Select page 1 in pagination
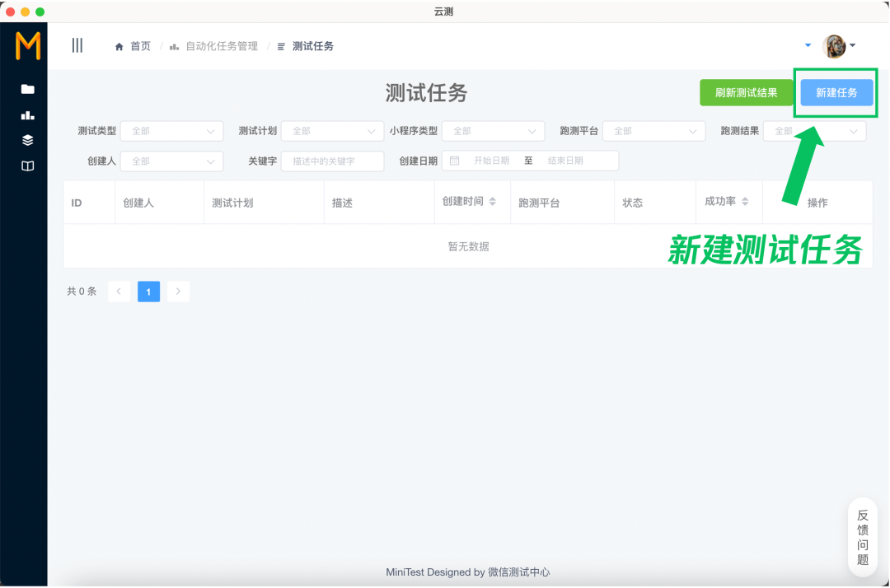The height and width of the screenshot is (588, 890). (x=148, y=292)
